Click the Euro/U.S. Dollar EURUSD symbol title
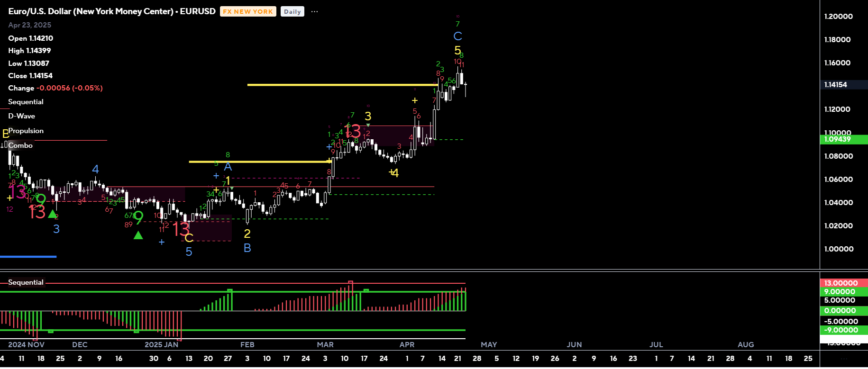The width and height of the screenshot is (868, 369). click(x=112, y=11)
